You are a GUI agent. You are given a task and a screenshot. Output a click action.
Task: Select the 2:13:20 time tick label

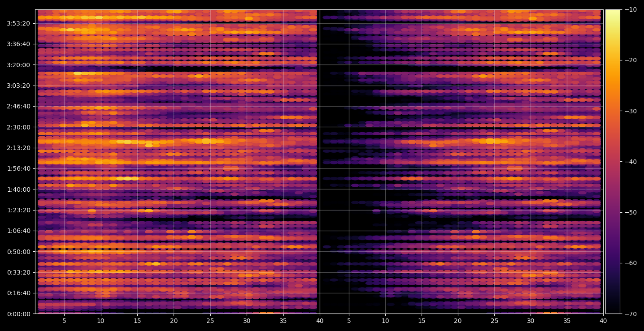(18, 148)
